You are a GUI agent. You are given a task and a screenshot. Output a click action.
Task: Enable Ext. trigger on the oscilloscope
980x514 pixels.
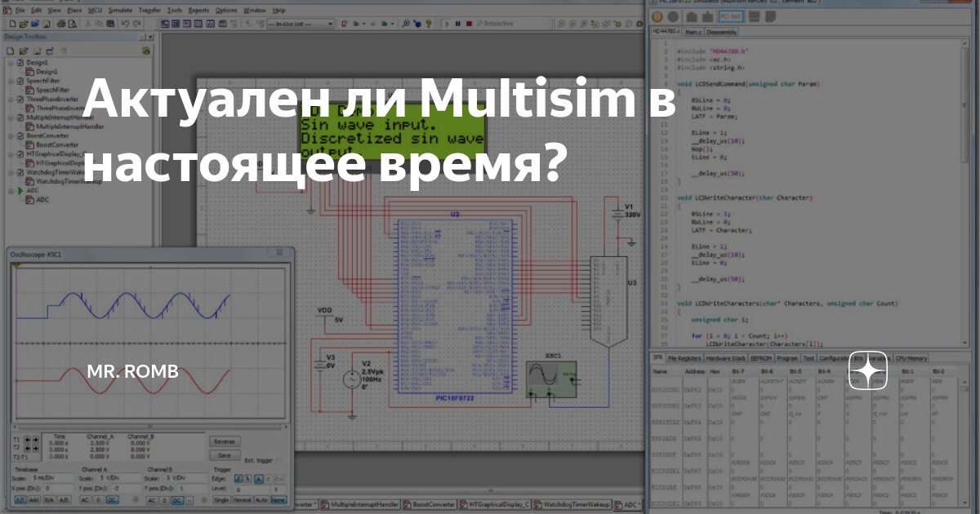[279, 460]
